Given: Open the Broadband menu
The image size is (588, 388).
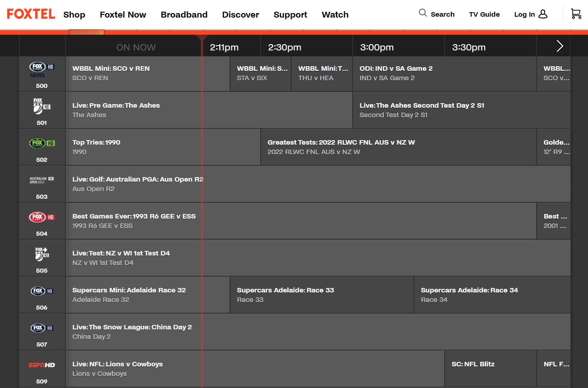Looking at the screenshot, I should point(184,15).
